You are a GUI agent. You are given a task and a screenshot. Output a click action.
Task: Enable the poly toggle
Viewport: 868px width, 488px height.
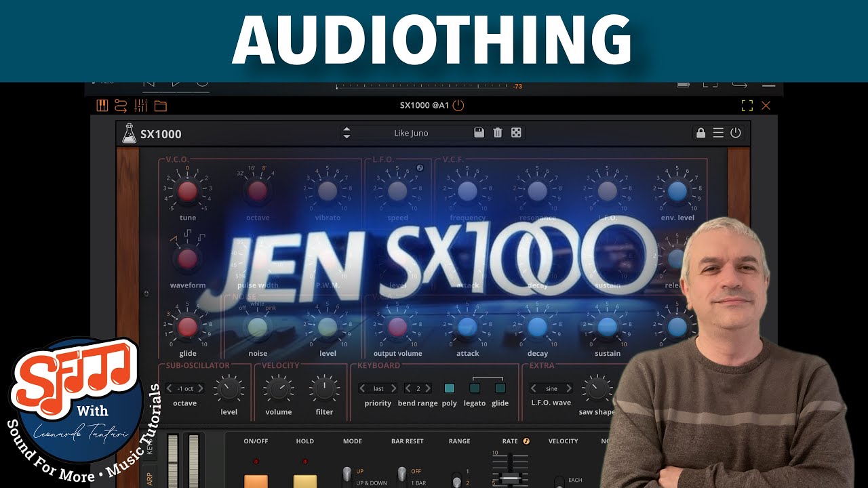click(449, 388)
